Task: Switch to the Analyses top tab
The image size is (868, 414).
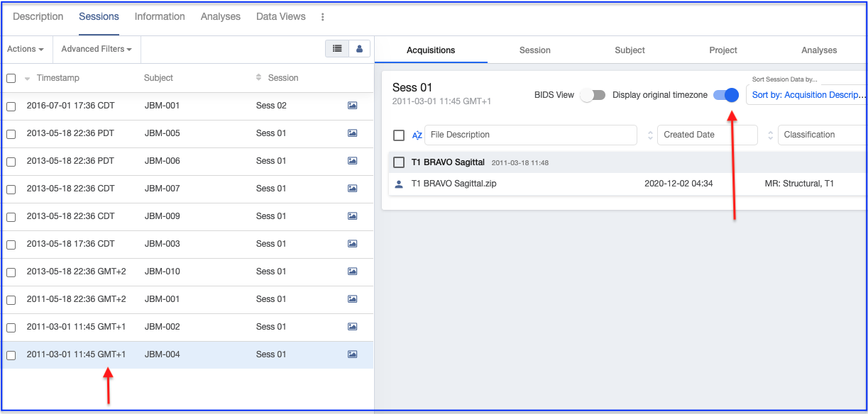Action: pyautogui.click(x=220, y=17)
